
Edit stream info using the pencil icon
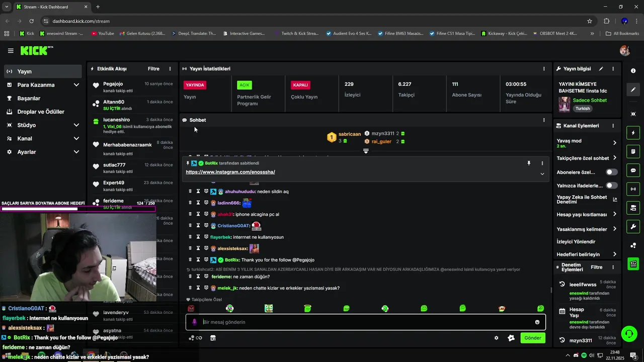click(x=601, y=69)
